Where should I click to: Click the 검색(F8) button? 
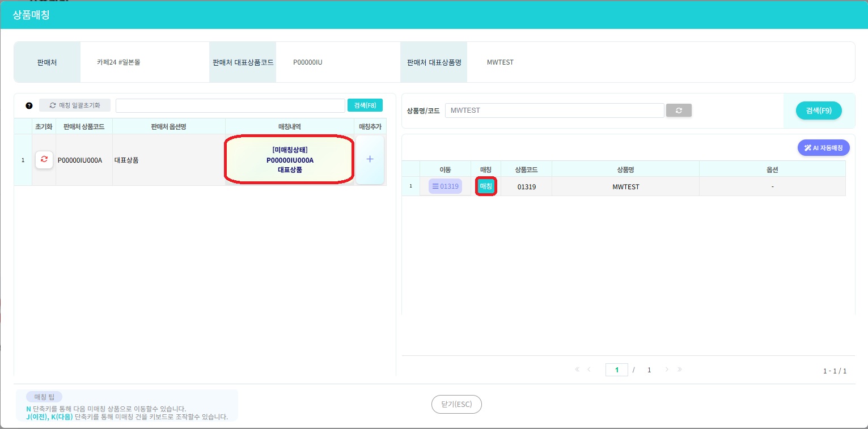[365, 105]
